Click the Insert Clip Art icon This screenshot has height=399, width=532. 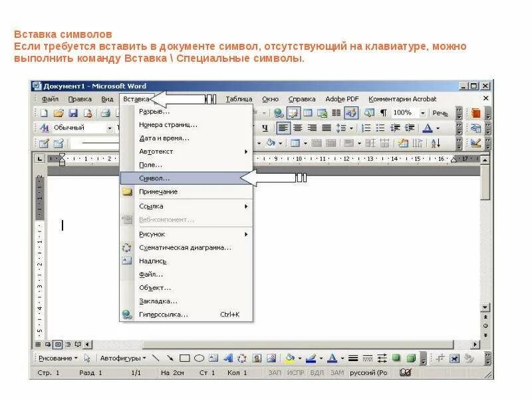coord(257,358)
